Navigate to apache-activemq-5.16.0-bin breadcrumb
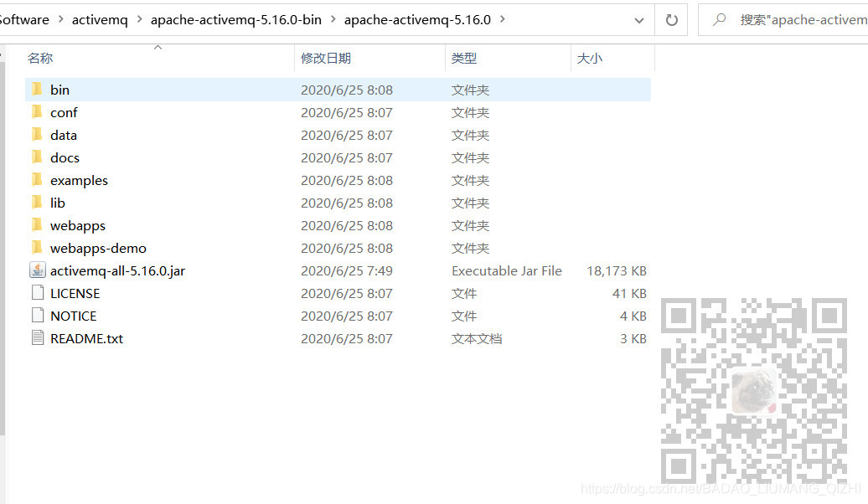The width and height of the screenshot is (868, 504). (x=236, y=19)
